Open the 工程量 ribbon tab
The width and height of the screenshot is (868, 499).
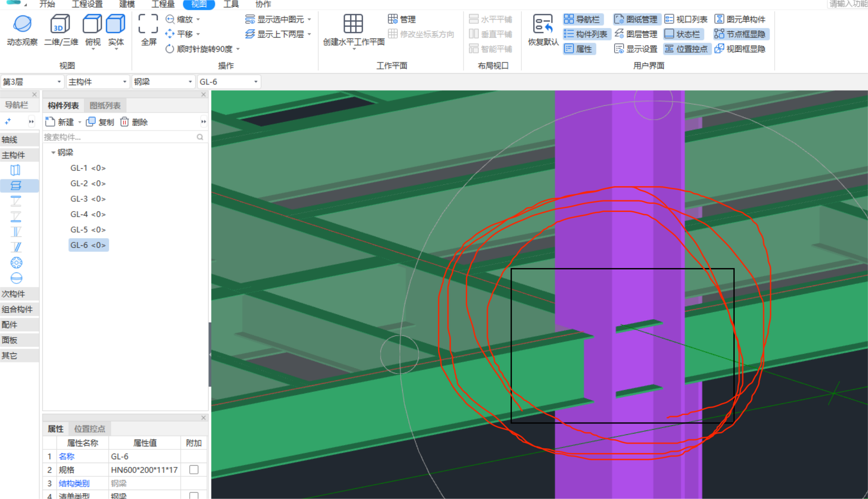point(163,4)
